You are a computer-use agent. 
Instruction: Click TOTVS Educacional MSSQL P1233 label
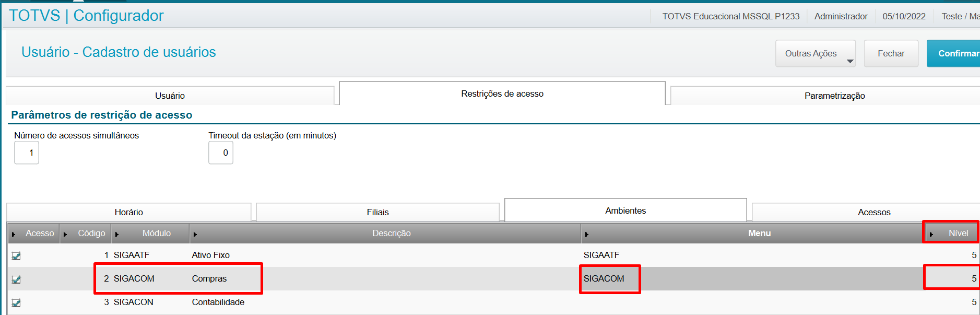tap(731, 16)
